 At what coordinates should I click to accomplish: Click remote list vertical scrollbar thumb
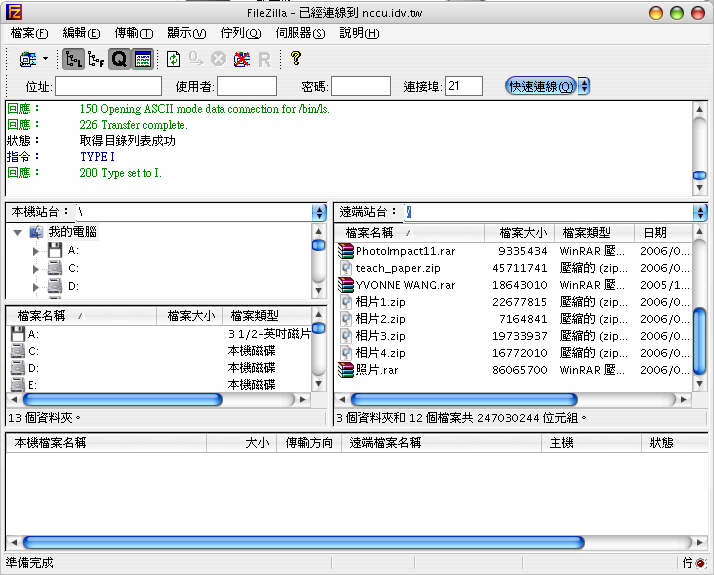click(x=700, y=341)
